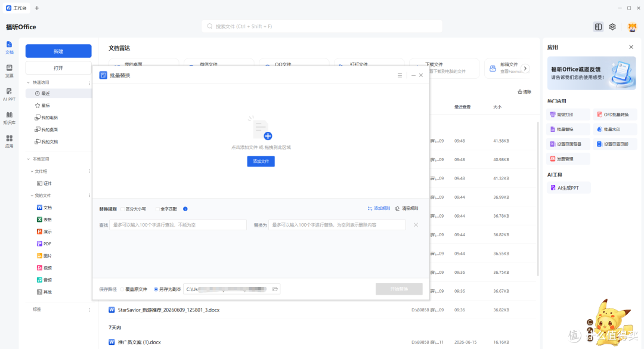Filter by 演示 presentation file type

click(44, 231)
